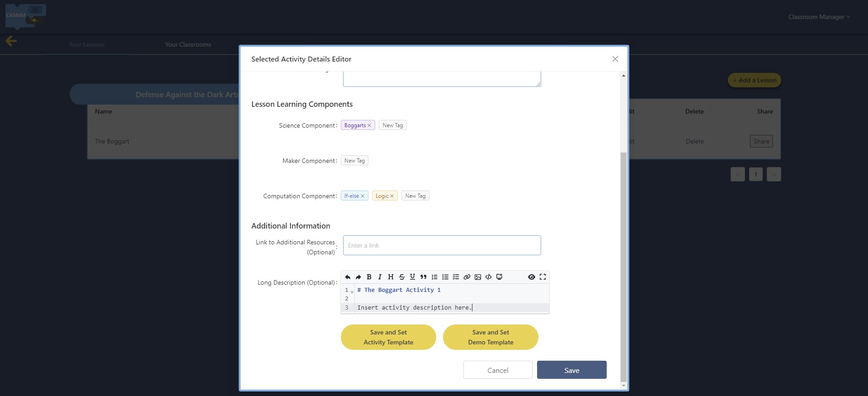Insert inline code in the description
This screenshot has width=868, height=396.
click(x=489, y=277)
